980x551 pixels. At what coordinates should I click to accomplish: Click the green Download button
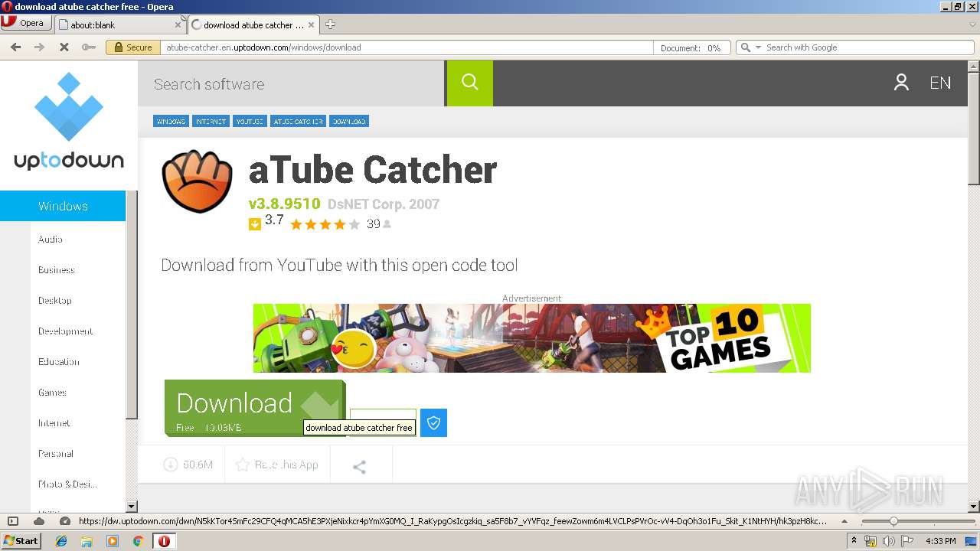(x=255, y=408)
